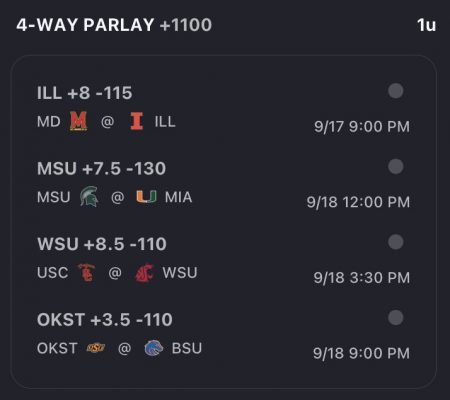Toggle status dot for ILL +8 pick

click(x=396, y=91)
